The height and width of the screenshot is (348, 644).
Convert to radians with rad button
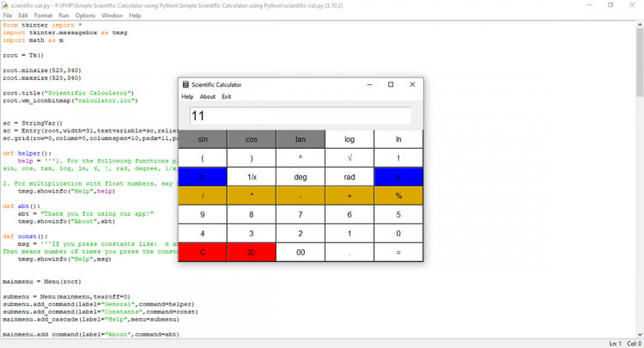(349, 177)
